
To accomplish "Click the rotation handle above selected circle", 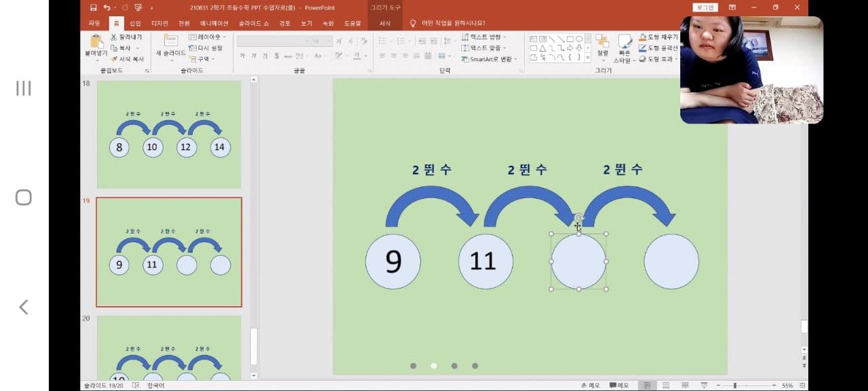I will click(578, 218).
